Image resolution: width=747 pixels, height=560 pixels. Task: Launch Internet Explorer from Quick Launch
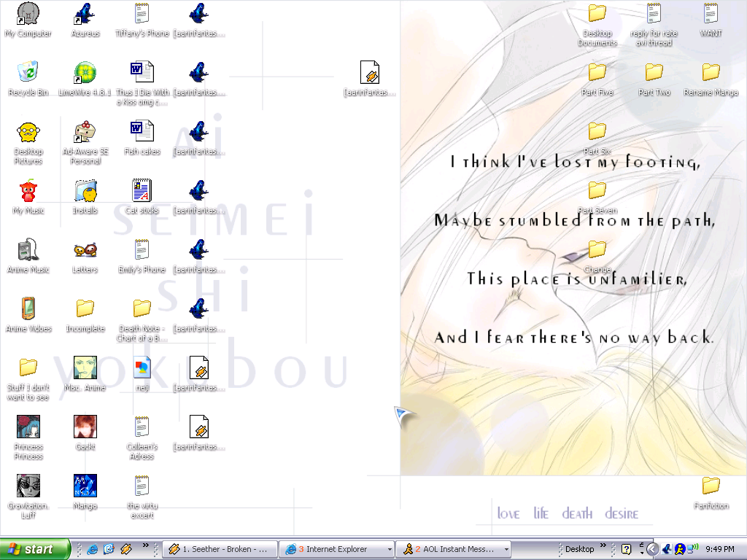(93, 549)
